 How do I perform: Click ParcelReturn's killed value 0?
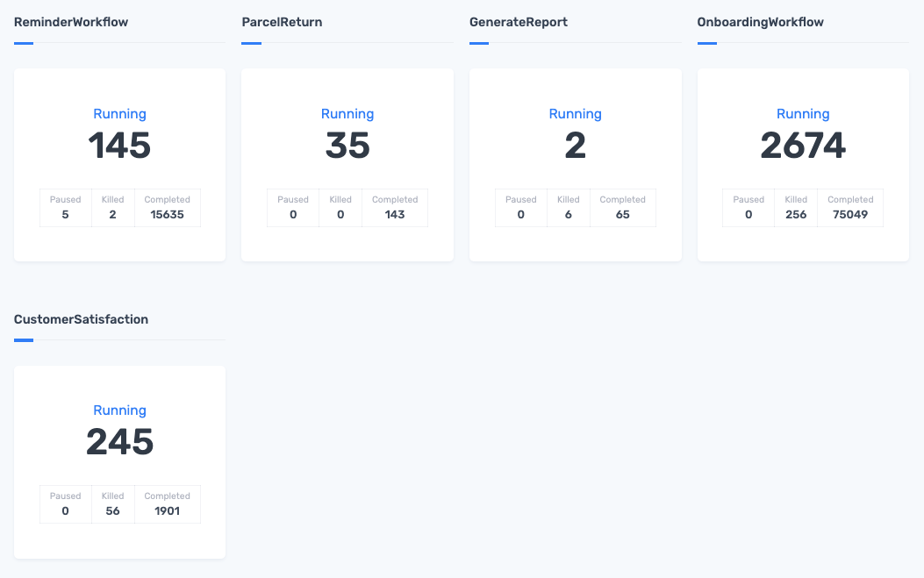tap(340, 215)
